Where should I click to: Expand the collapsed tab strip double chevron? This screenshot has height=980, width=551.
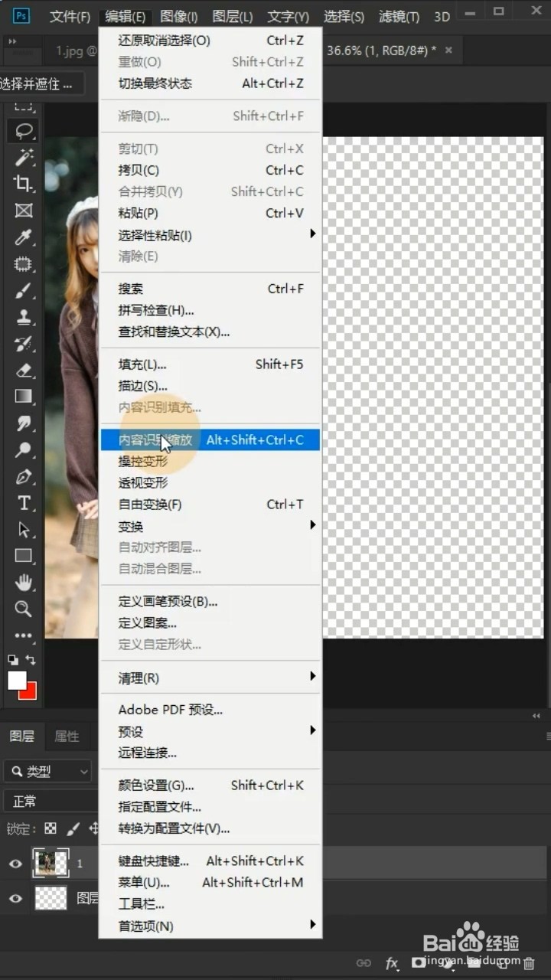12,41
